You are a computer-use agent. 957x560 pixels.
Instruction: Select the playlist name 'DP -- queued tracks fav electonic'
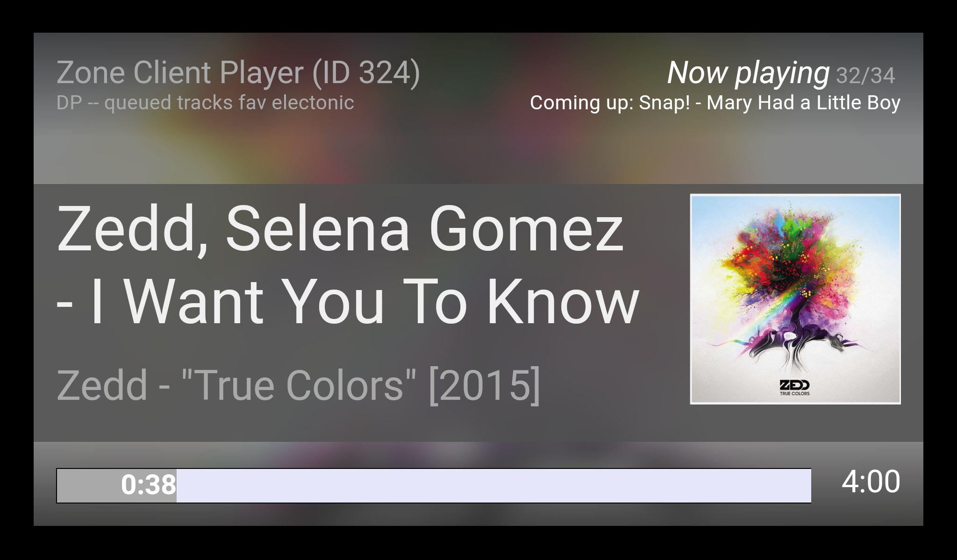[x=205, y=103]
